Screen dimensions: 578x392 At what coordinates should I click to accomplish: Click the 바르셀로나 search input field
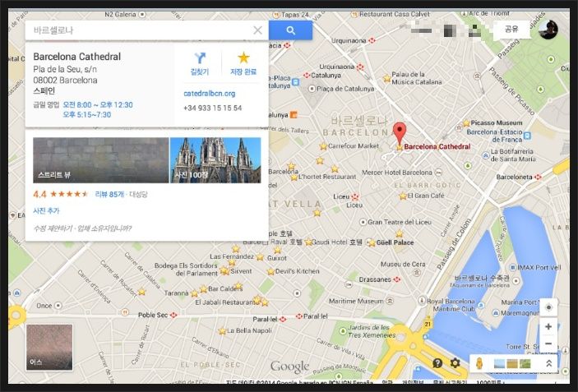(x=140, y=30)
